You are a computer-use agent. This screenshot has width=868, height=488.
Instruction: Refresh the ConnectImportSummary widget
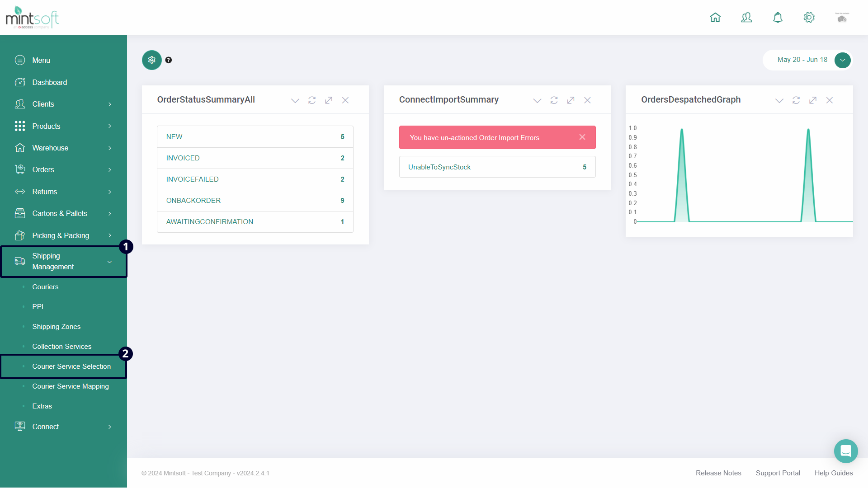[x=554, y=100]
